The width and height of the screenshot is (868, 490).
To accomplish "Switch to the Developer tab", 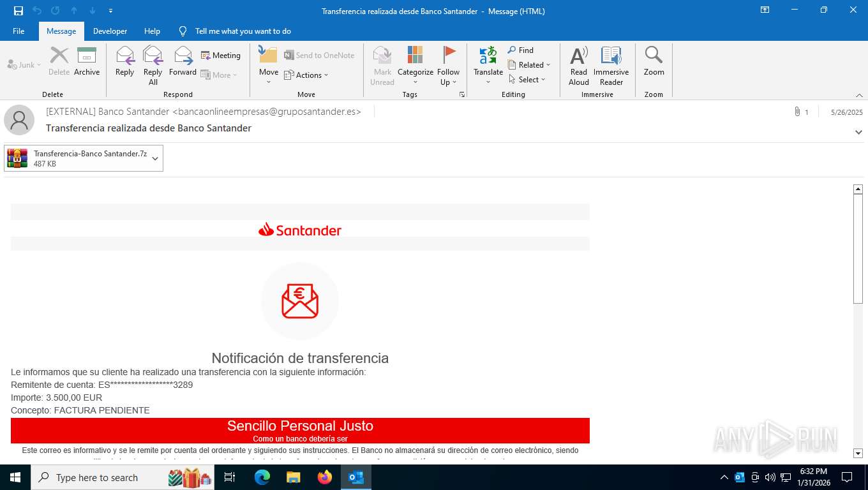I will point(110,31).
